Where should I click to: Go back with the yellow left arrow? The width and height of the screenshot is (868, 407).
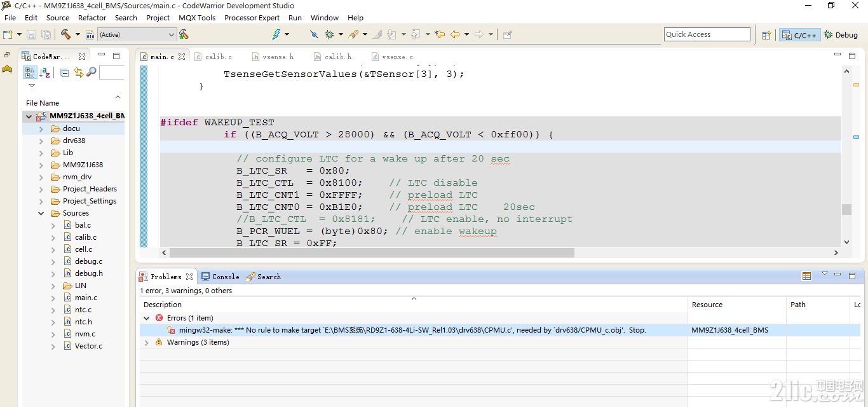click(x=455, y=34)
